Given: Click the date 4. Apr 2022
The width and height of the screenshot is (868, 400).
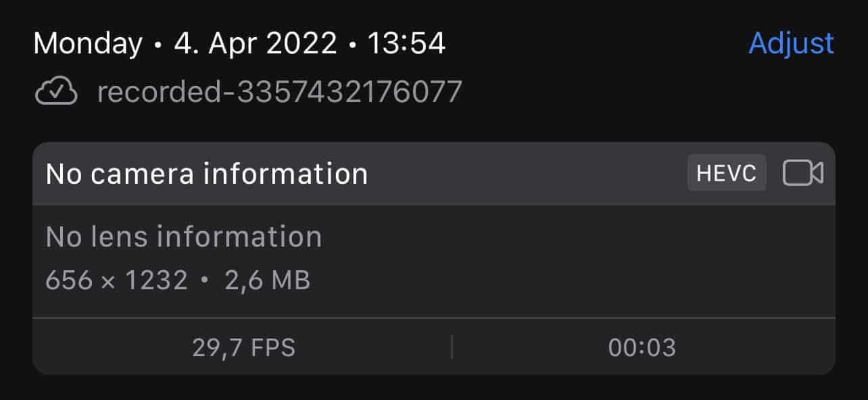Looking at the screenshot, I should (x=256, y=44).
